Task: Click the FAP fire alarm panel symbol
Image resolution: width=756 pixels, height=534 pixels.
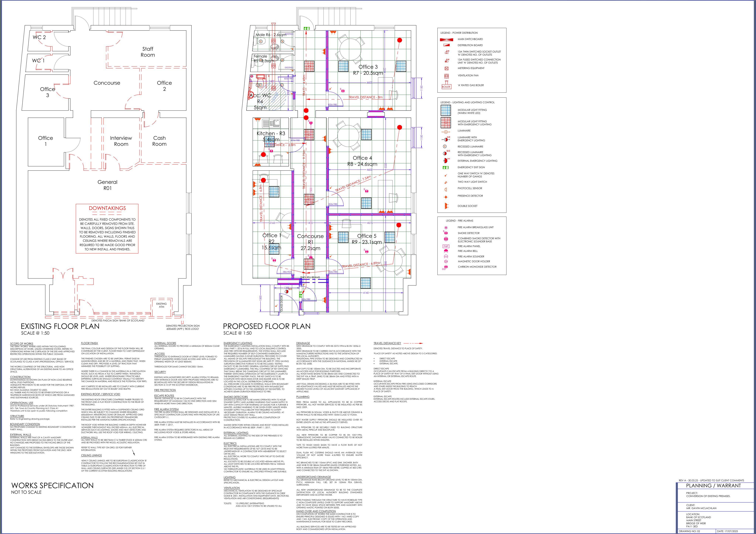Action: [446, 246]
